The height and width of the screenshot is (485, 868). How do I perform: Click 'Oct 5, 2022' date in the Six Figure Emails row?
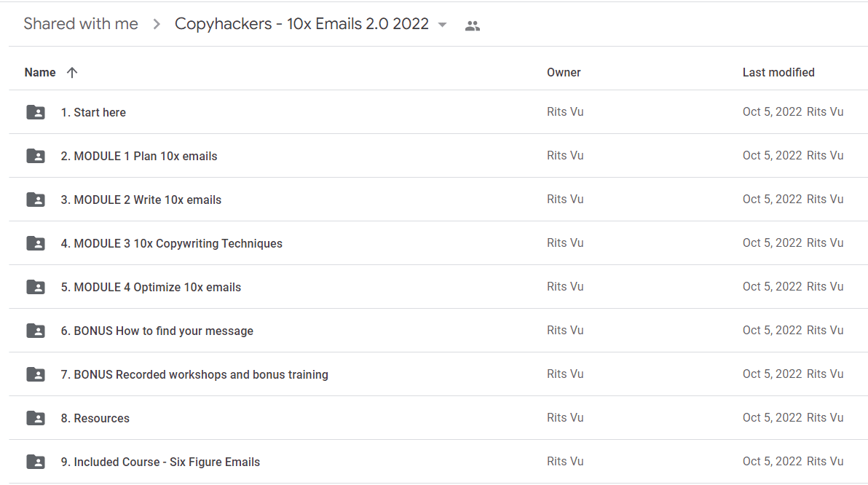772,462
